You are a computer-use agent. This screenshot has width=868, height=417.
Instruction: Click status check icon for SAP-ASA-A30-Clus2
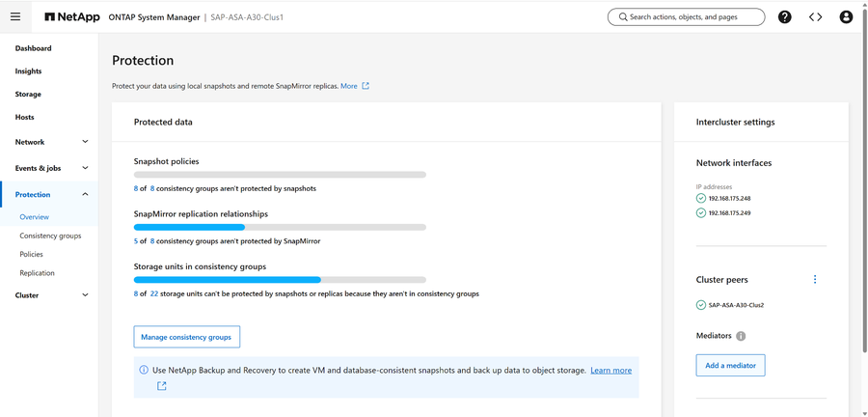point(701,305)
